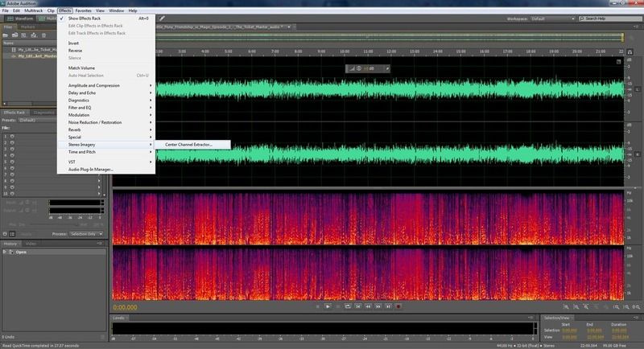Select Center Channel Extractor effect

tap(192, 145)
